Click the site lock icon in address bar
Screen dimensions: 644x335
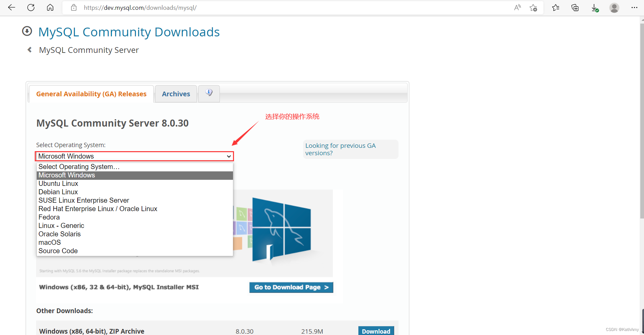tap(74, 7)
